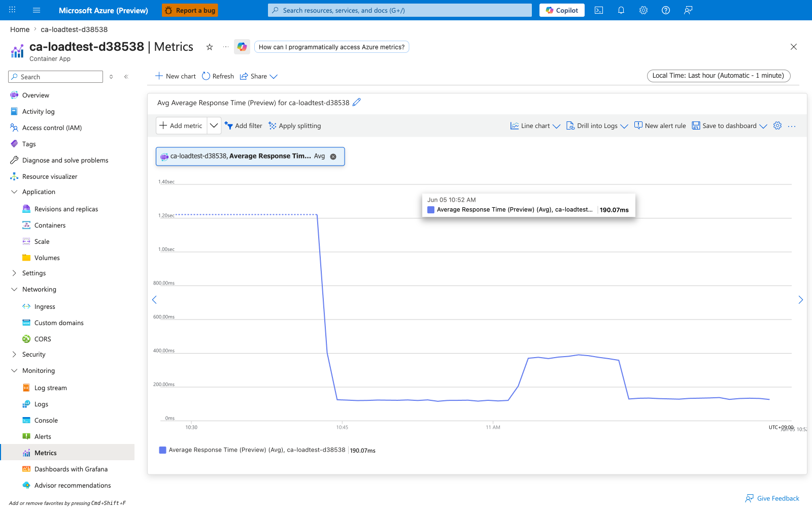This screenshot has width=812, height=508.
Task: Edit chart title with the pencil icon
Action: [357, 102]
